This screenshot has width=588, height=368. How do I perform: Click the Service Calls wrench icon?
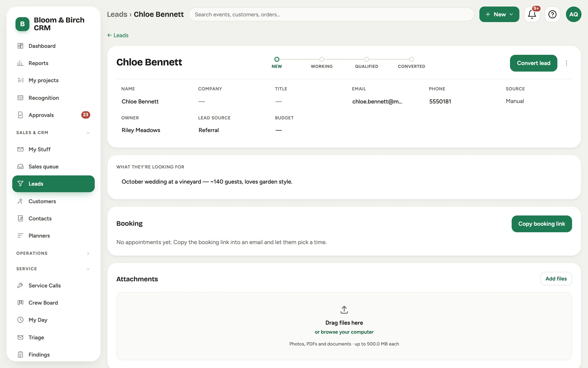click(x=20, y=285)
